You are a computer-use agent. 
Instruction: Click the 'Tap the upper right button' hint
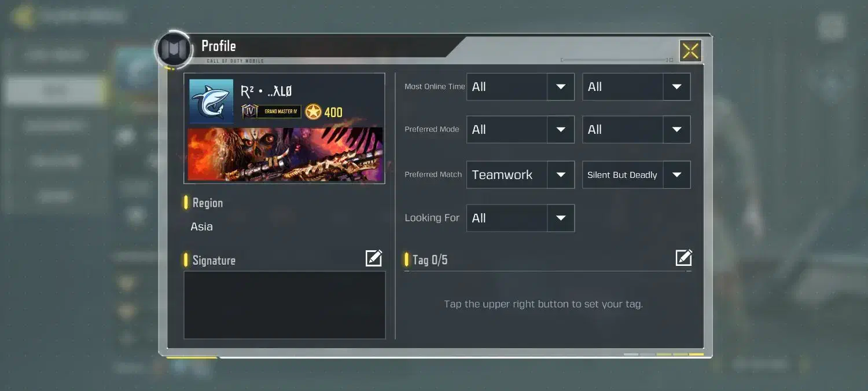pos(543,304)
